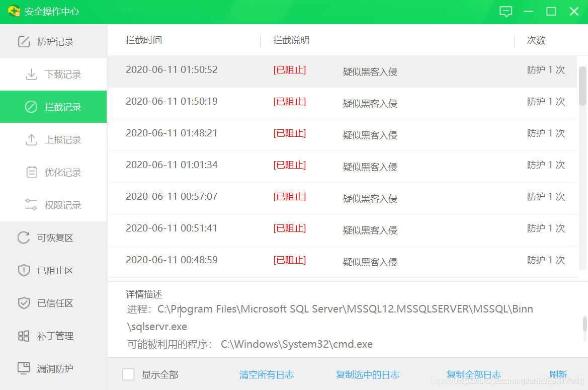Screen dimensions: 588x390
Task: Select the log entry at 00:51:41
Action: (x=343, y=230)
